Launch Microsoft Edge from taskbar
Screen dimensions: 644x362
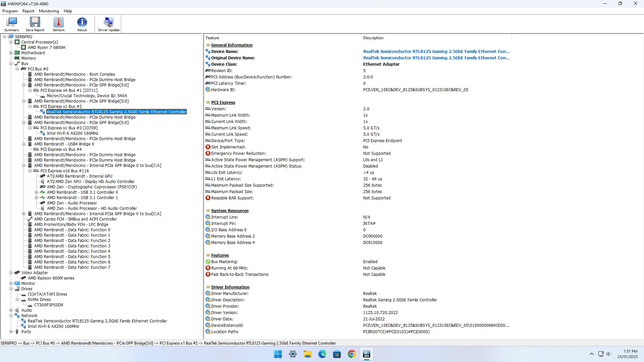pyautogui.click(x=322, y=354)
